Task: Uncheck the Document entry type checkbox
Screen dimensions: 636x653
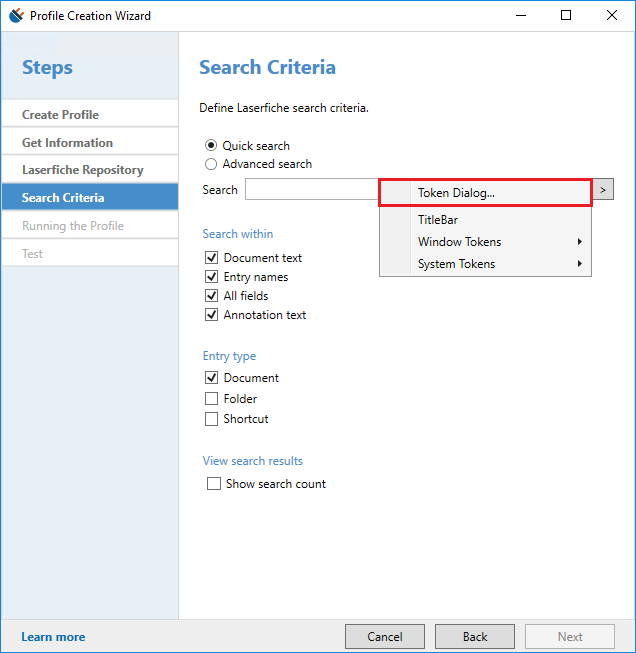Action: click(x=212, y=378)
